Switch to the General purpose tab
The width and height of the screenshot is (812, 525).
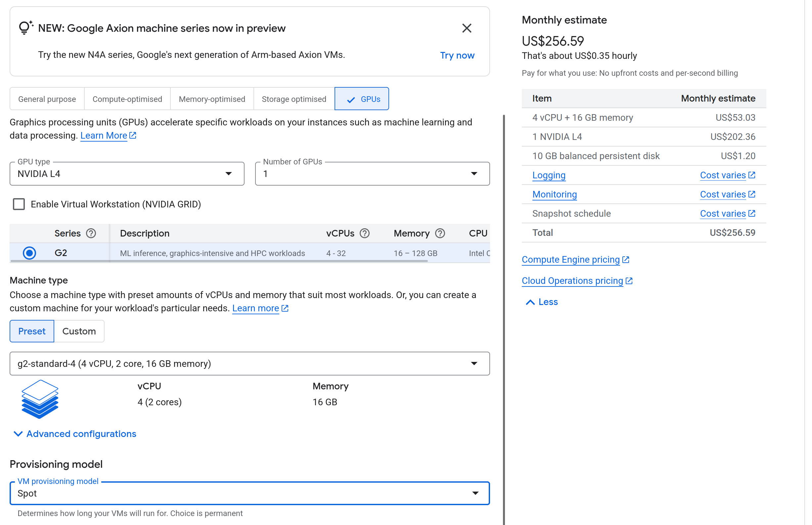tap(47, 99)
